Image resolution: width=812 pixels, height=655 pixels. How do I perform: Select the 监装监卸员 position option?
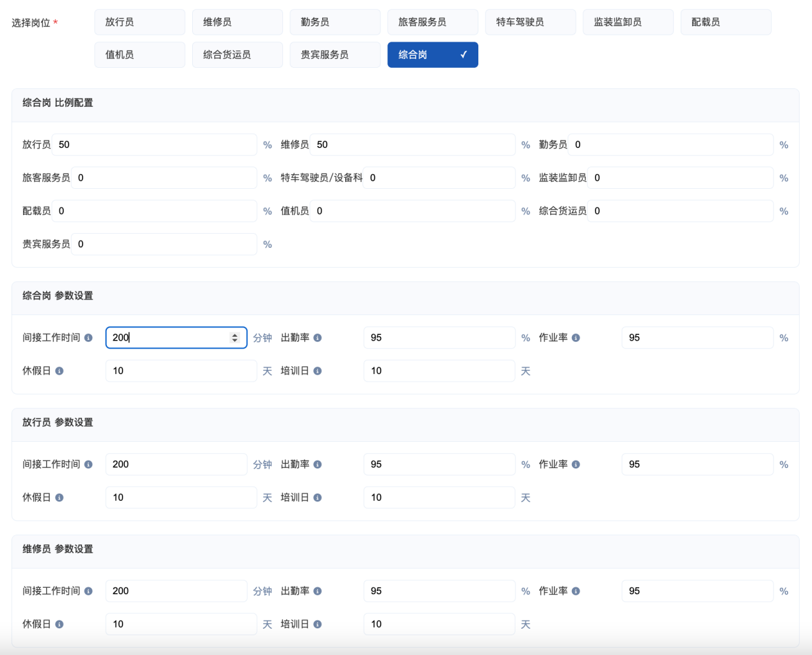[628, 22]
